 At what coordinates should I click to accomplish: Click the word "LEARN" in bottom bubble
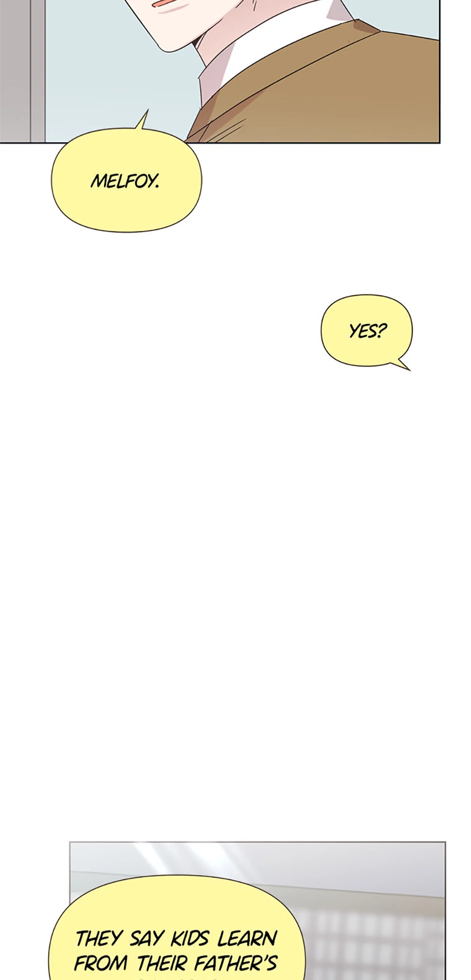pyautogui.click(x=247, y=938)
